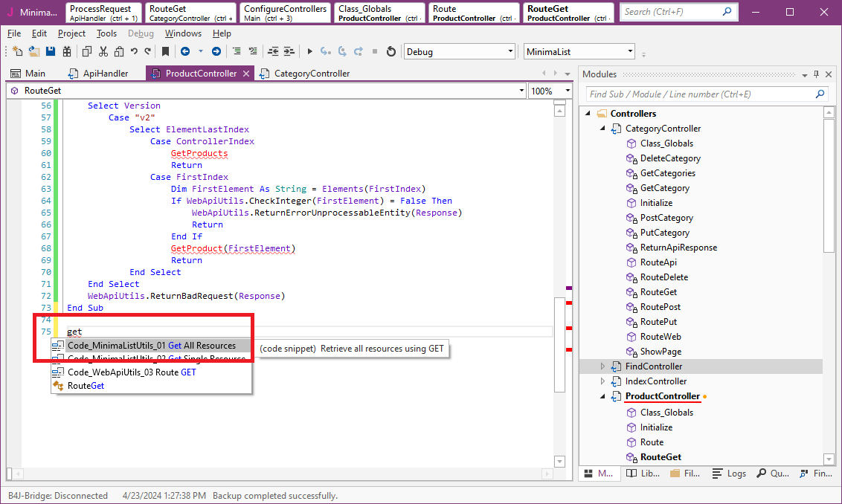Click the Undo arrow icon
Viewport: 842px width, 504px height.
[134, 51]
